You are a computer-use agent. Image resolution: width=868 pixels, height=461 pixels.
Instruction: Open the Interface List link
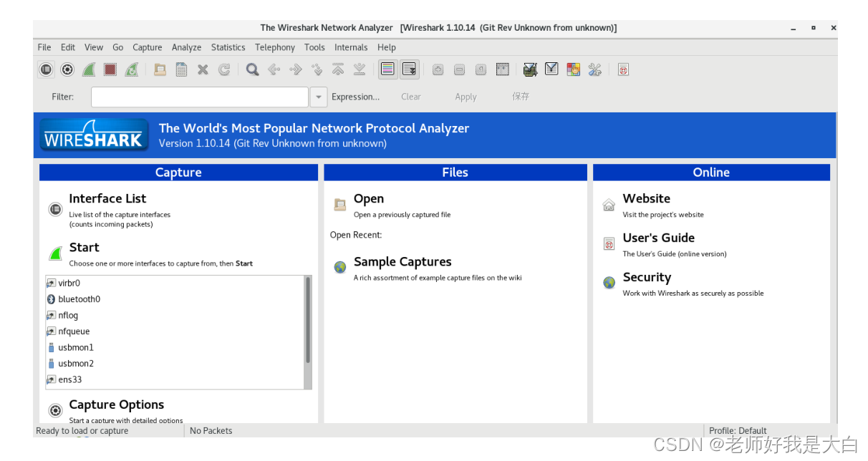point(107,198)
